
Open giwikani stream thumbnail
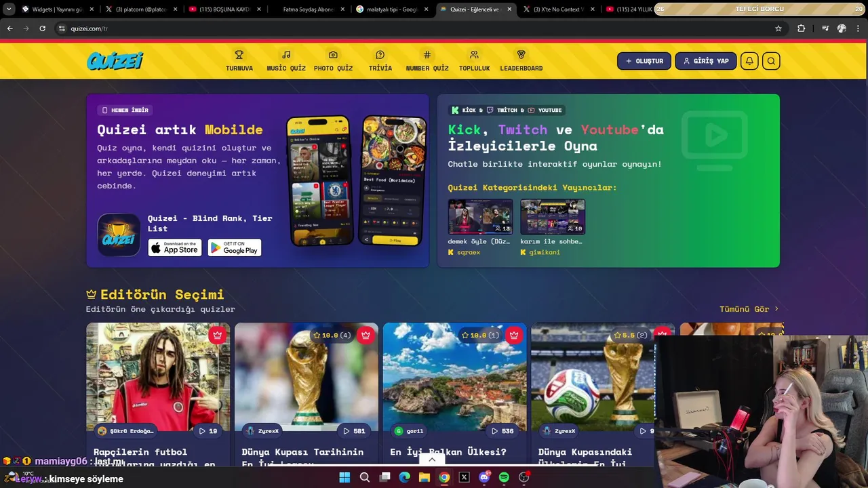(553, 217)
